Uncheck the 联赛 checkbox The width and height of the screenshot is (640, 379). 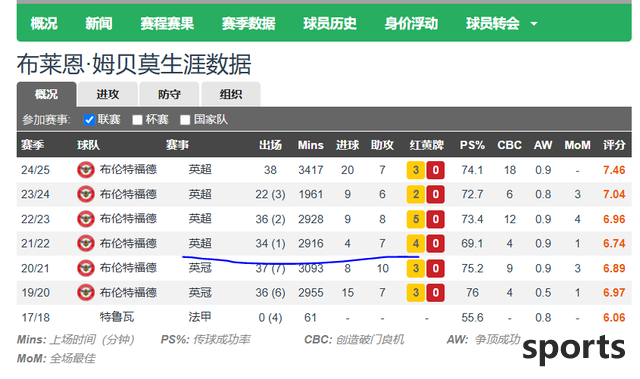89,120
